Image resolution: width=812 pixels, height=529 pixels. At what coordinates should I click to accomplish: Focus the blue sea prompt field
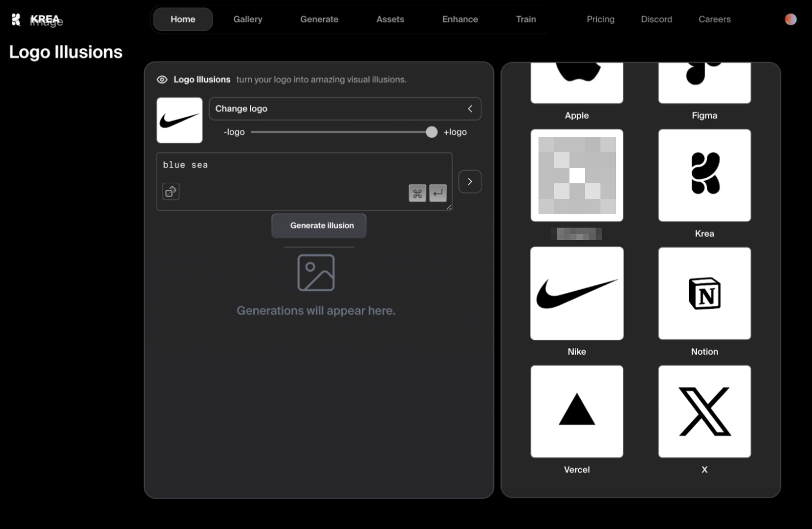click(x=304, y=182)
